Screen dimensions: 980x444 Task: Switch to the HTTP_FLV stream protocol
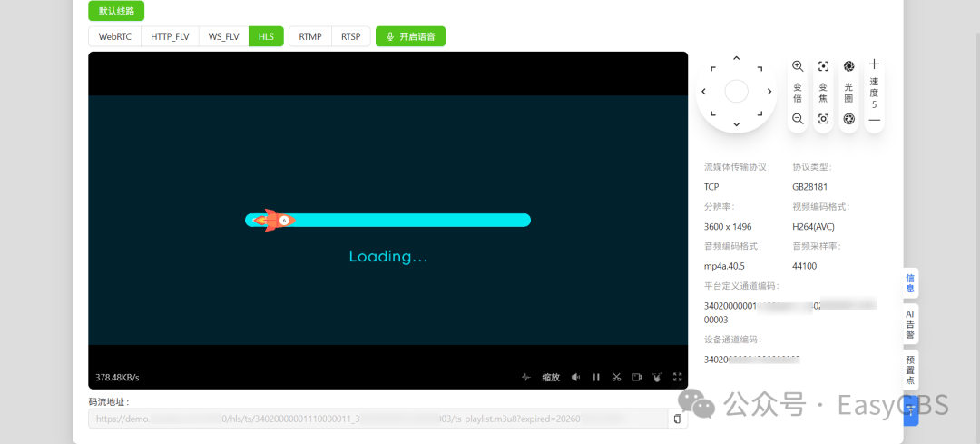tap(170, 36)
